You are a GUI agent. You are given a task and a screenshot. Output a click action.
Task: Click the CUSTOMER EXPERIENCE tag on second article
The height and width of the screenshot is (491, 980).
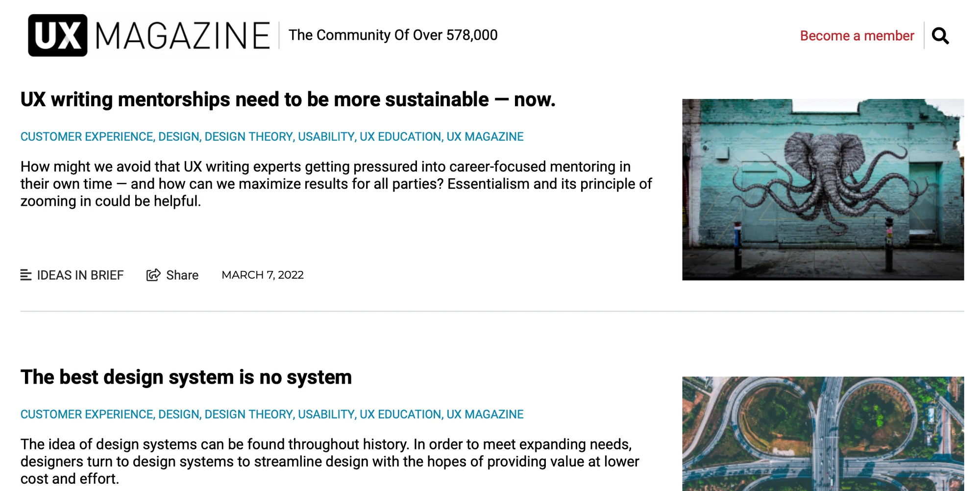coord(86,414)
